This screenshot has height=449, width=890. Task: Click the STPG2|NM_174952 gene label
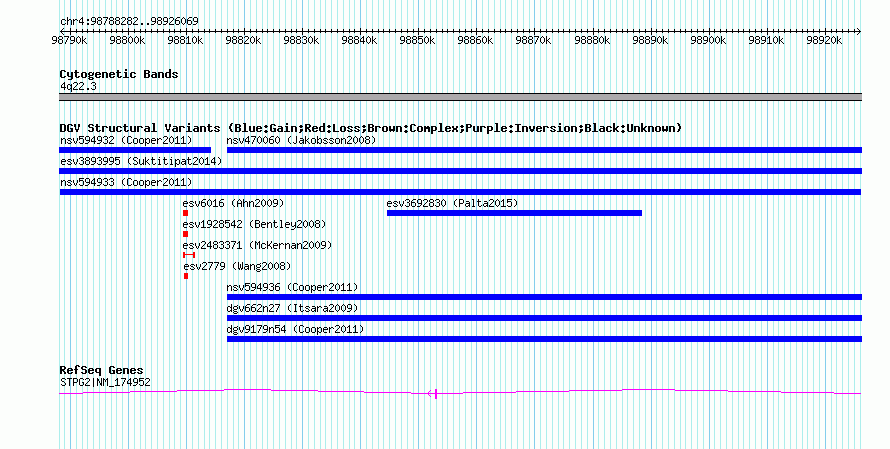click(x=106, y=382)
